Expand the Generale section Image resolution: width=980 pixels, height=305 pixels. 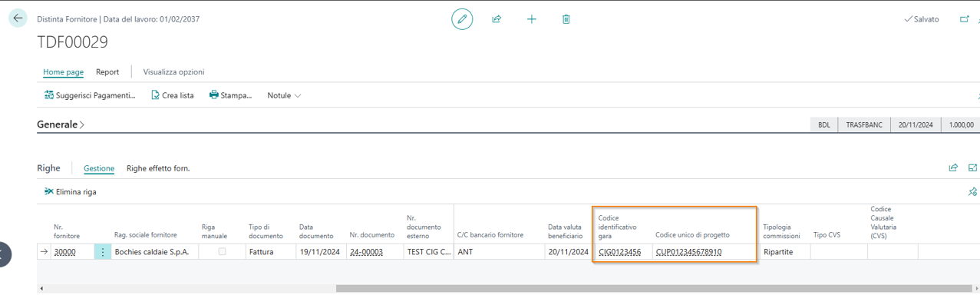tap(61, 124)
